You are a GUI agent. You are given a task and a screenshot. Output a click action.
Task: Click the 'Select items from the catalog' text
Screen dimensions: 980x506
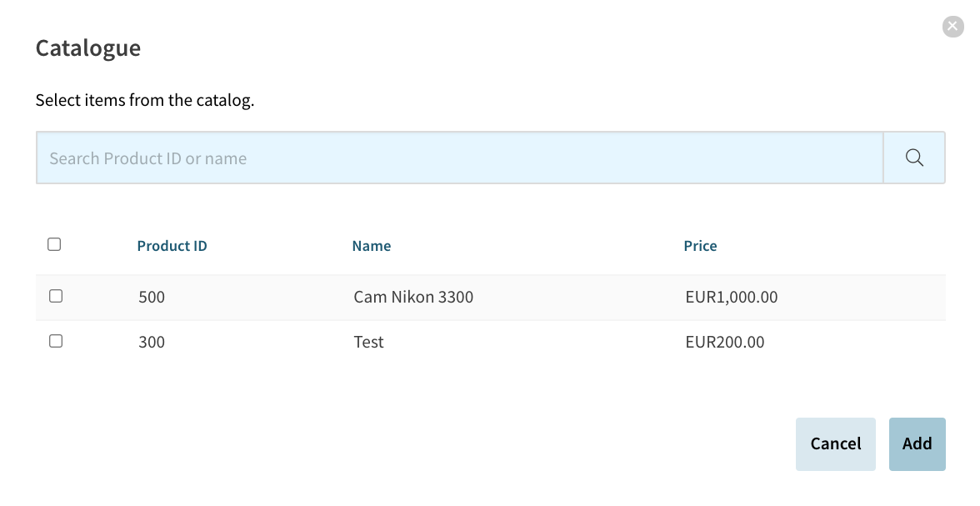coord(145,100)
